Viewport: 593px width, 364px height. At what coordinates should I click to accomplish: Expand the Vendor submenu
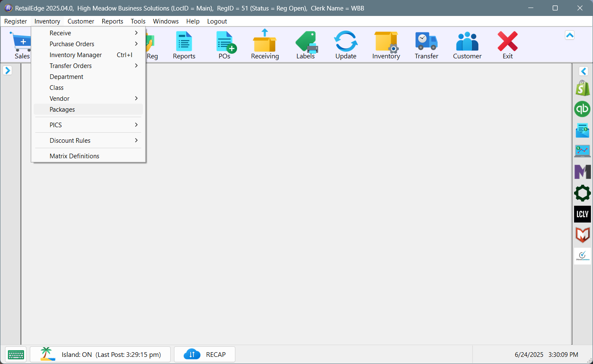[88, 98]
